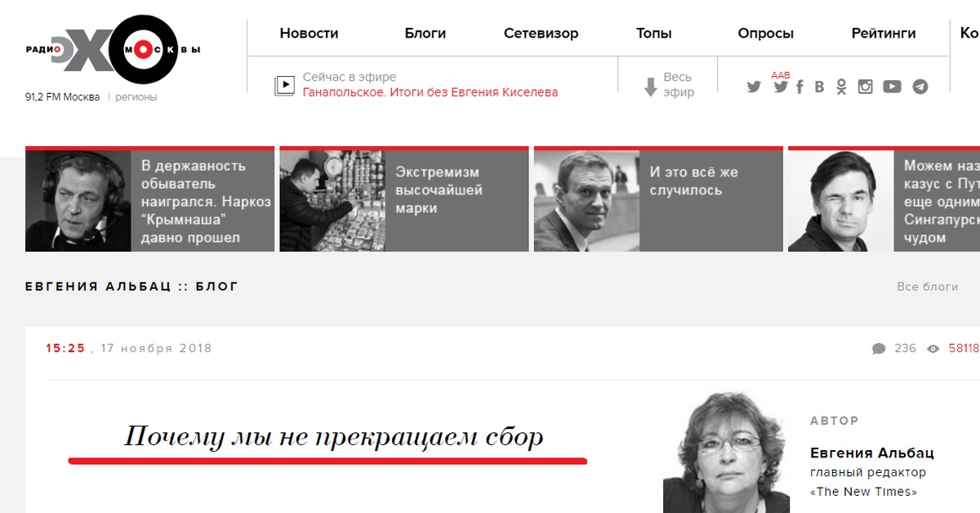Viewport: 980px width, 513px height.
Task: Open the Instagram icon
Action: click(x=866, y=87)
